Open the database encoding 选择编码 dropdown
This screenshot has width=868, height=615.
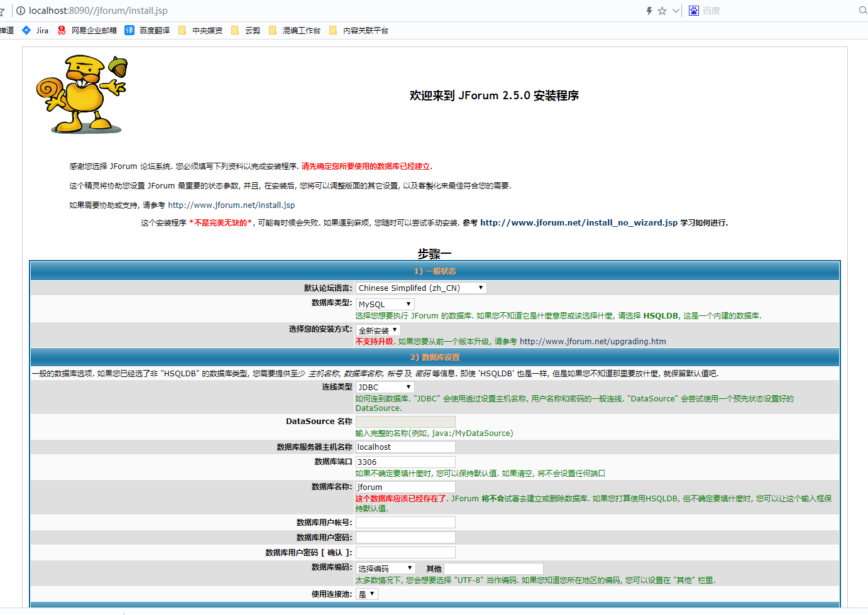click(385, 569)
